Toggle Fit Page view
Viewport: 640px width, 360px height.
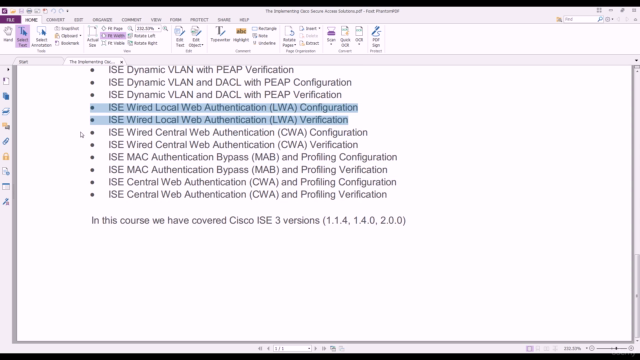[112, 29]
